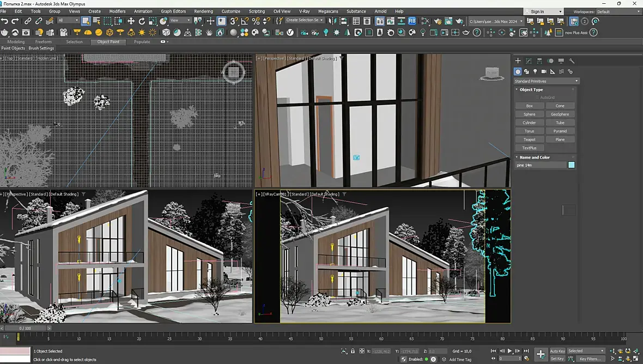Create a Teapot primitive
643x364 pixels.
click(x=530, y=139)
